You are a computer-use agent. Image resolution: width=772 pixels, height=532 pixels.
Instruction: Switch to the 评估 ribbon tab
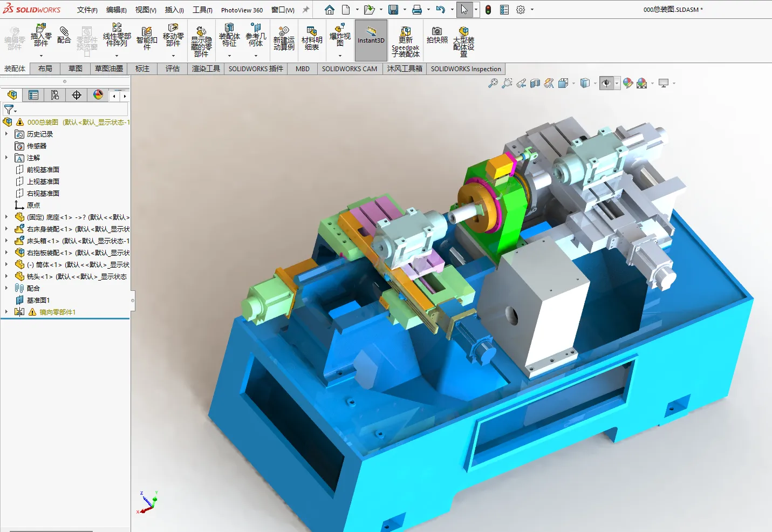pyautogui.click(x=173, y=69)
